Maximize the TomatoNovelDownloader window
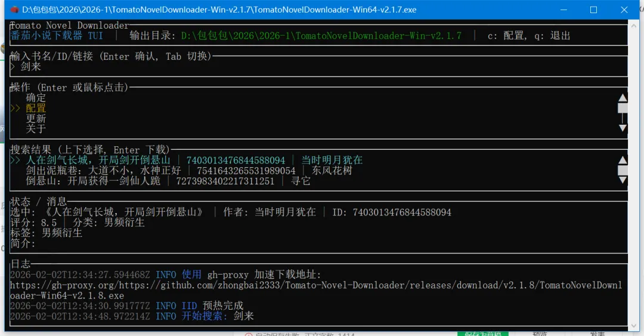Viewport: 644px width, 336px height. click(x=593, y=10)
